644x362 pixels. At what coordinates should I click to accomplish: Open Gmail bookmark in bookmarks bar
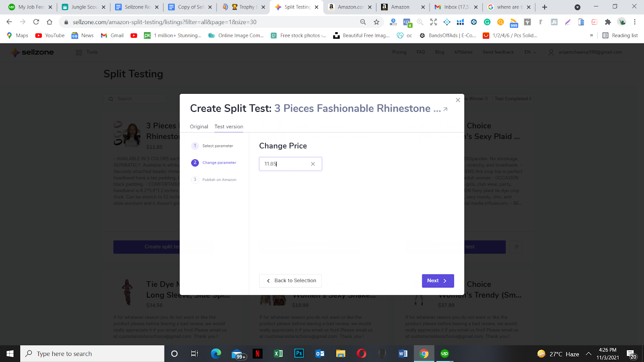click(112, 35)
